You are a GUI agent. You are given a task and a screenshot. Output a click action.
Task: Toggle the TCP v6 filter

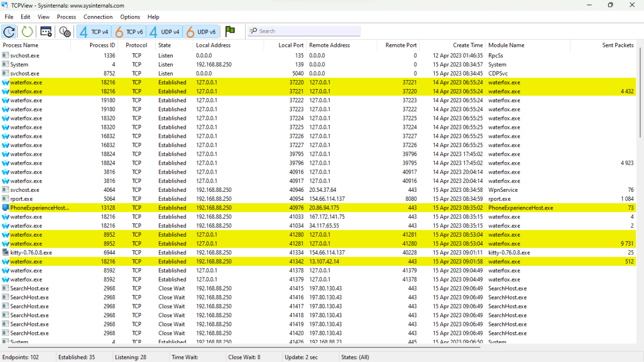click(x=129, y=31)
